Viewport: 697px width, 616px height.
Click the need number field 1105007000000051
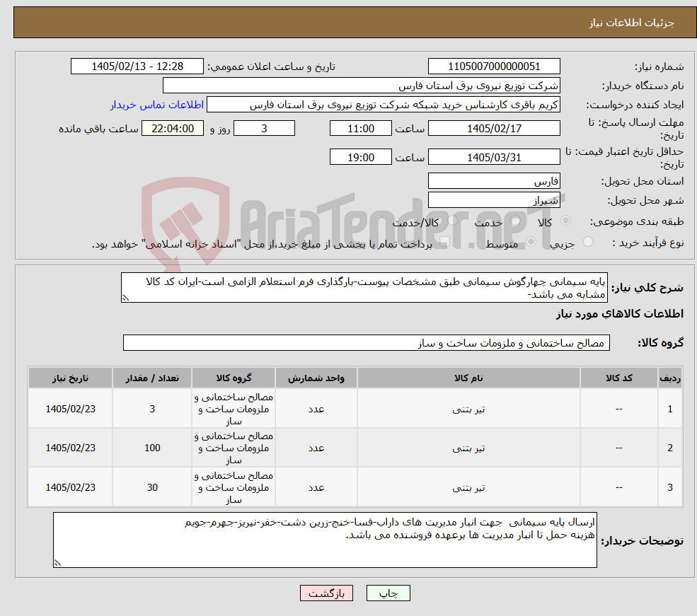click(494, 66)
